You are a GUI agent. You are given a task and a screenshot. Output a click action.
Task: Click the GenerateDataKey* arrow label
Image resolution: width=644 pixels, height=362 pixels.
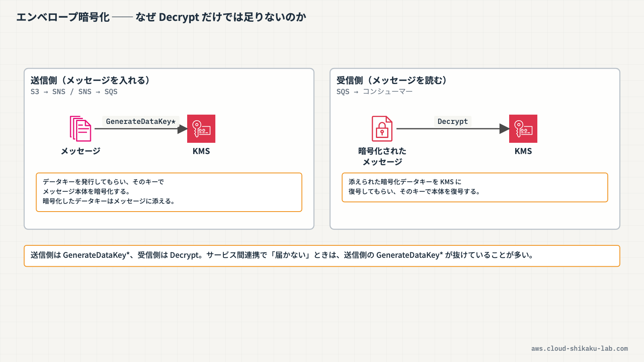141,121
